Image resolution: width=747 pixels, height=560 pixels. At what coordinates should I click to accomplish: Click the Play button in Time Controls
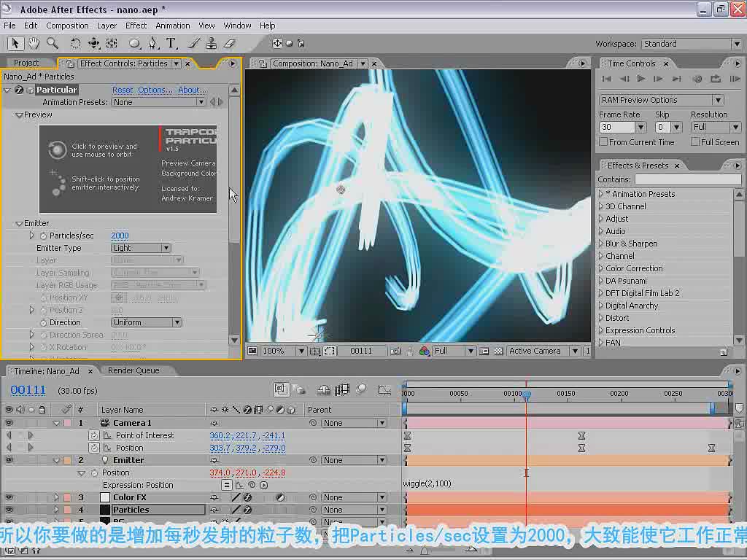(640, 79)
